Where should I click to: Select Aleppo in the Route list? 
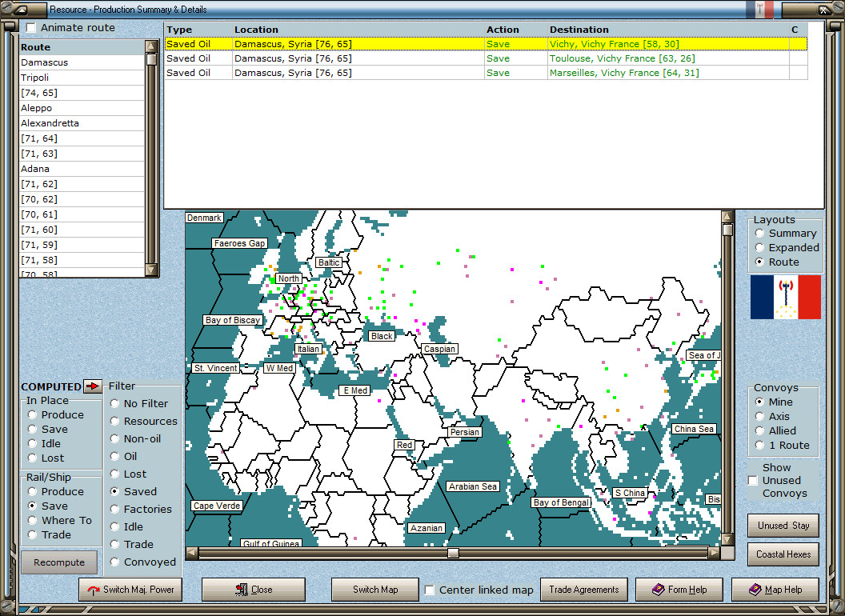tap(82, 108)
